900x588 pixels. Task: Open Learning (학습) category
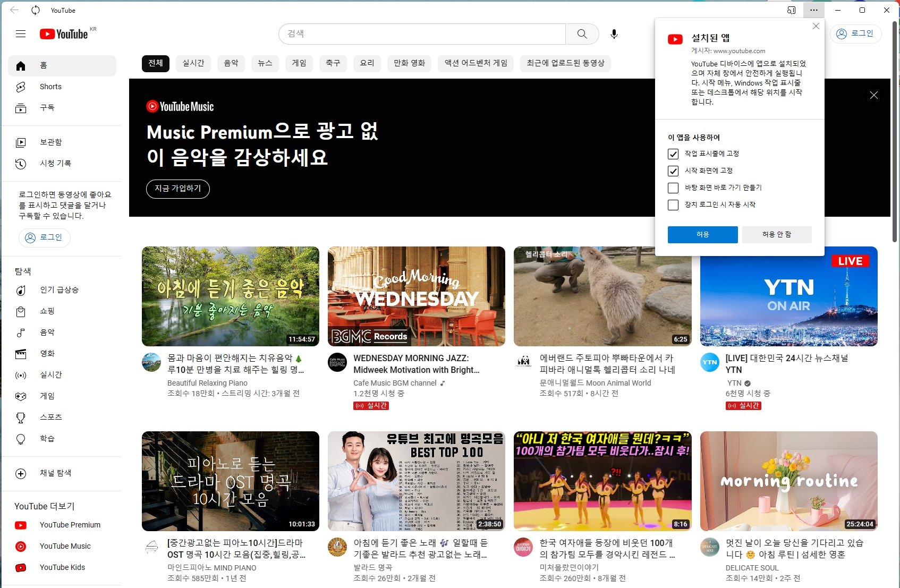coord(62,439)
